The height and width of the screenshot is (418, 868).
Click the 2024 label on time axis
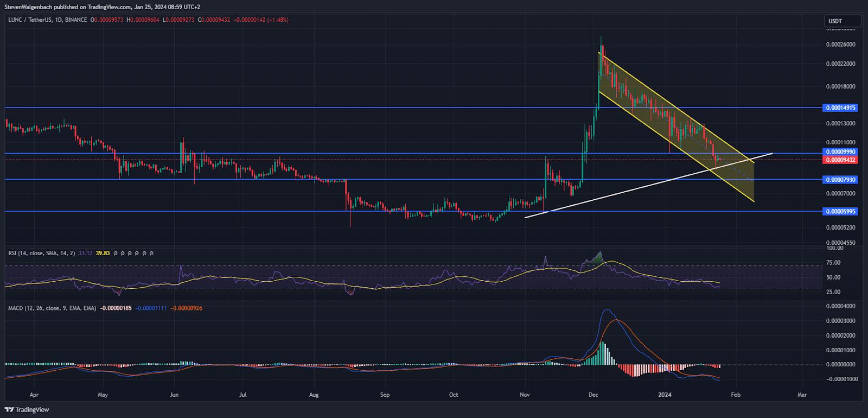click(665, 395)
